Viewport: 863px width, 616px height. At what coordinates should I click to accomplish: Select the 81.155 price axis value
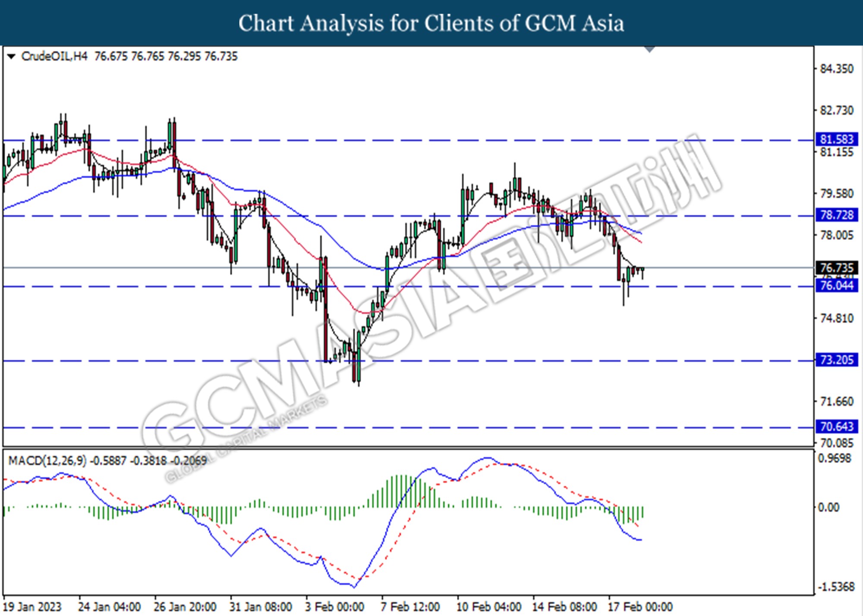point(837,152)
